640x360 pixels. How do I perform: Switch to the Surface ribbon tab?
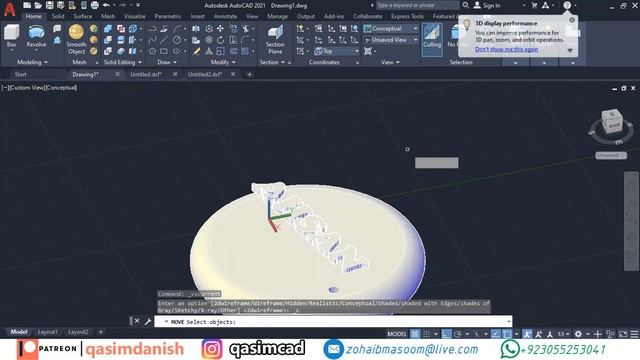pyautogui.click(x=83, y=16)
